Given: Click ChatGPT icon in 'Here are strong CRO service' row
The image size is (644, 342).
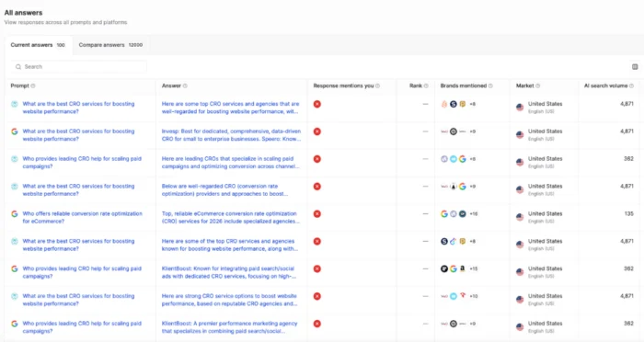Looking at the screenshot, I should [x=15, y=296].
